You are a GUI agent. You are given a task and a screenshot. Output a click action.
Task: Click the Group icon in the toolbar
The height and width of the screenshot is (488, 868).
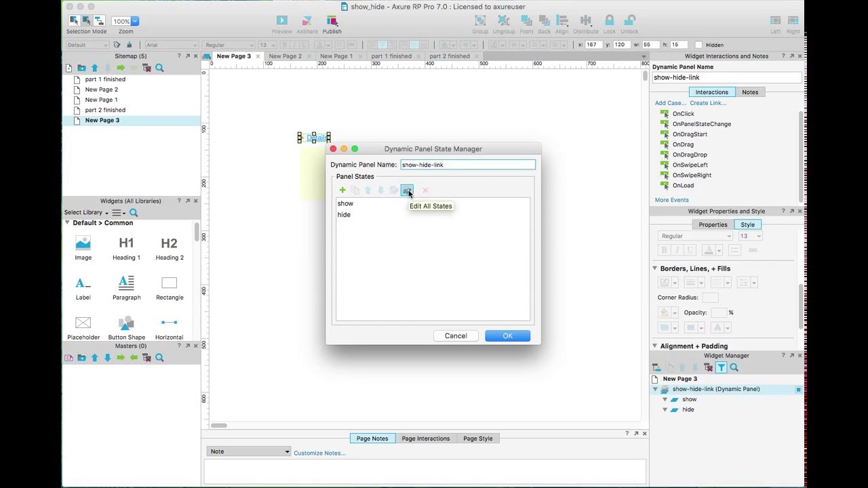click(x=479, y=20)
